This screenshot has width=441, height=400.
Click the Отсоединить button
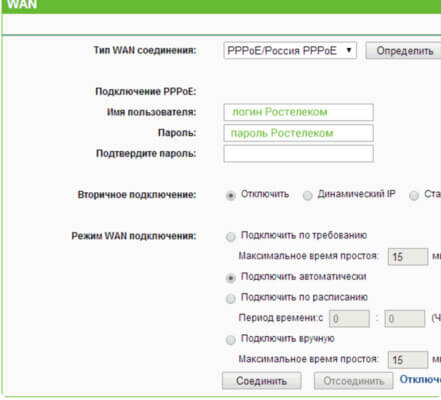[353, 381]
